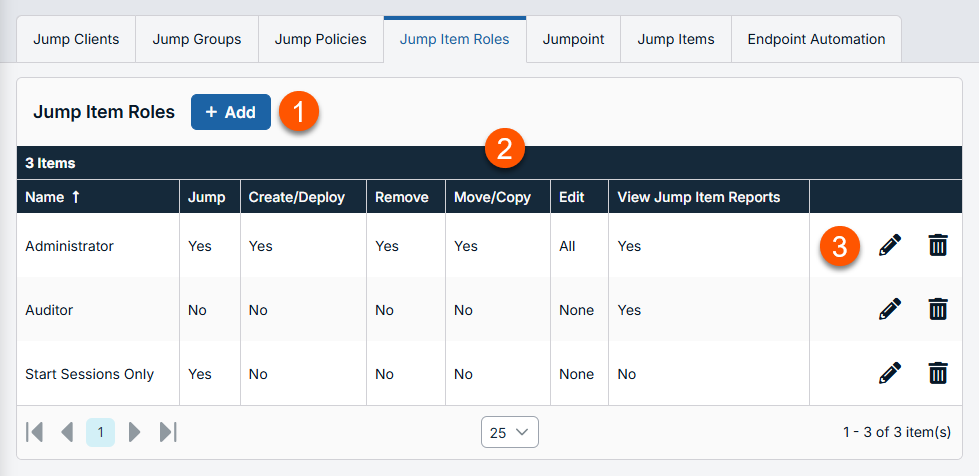The image size is (979, 476).
Task: Edit the Administrator role with the pencil icon
Action: click(889, 246)
